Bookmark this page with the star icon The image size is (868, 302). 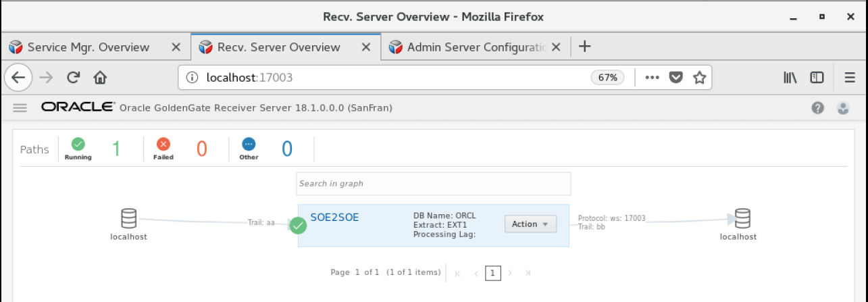(699, 78)
